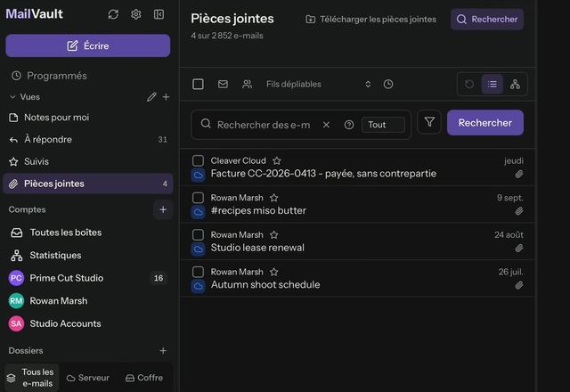
Task: Click the top Rechercher button with magnifier
Action: 487,20
